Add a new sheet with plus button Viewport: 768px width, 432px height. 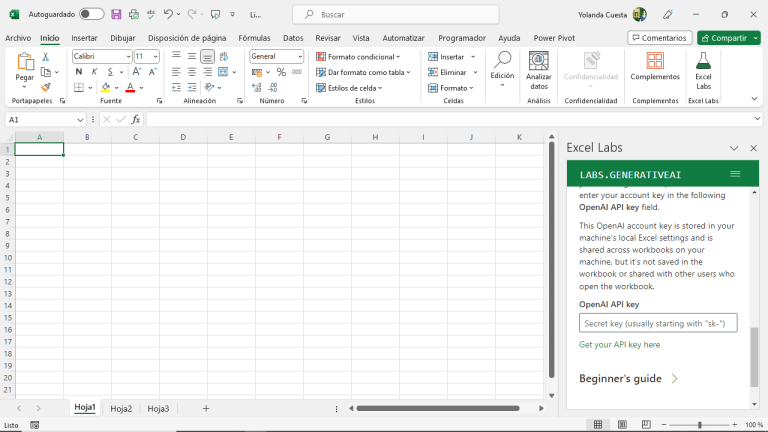[206, 408]
